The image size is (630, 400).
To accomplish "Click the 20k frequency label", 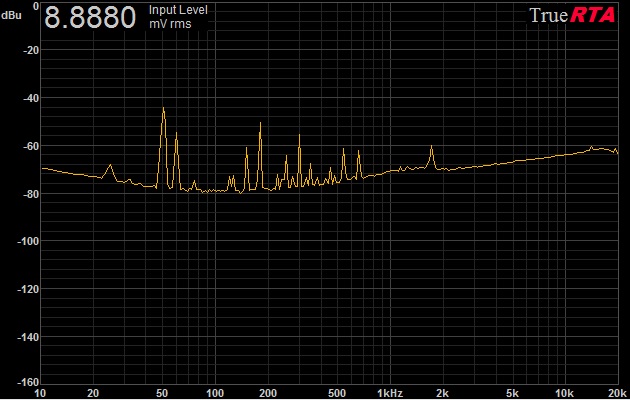I will 618,393.
